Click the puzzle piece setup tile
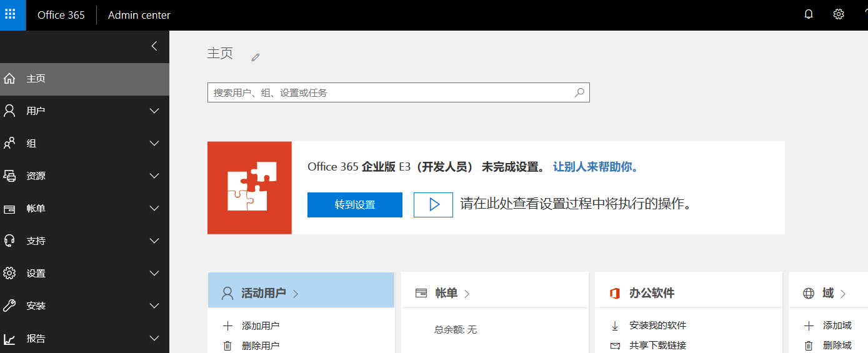The height and width of the screenshot is (353, 868). (249, 187)
